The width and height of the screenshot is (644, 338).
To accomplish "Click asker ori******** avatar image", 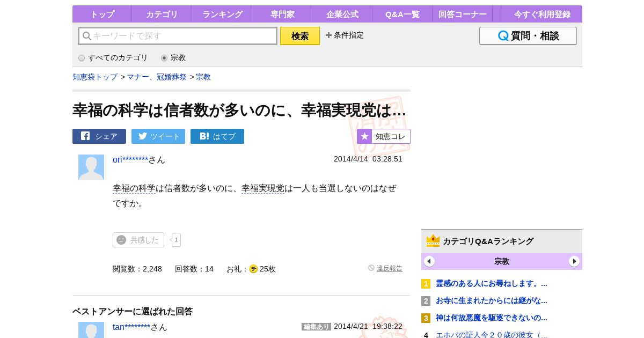I will click(x=91, y=167).
